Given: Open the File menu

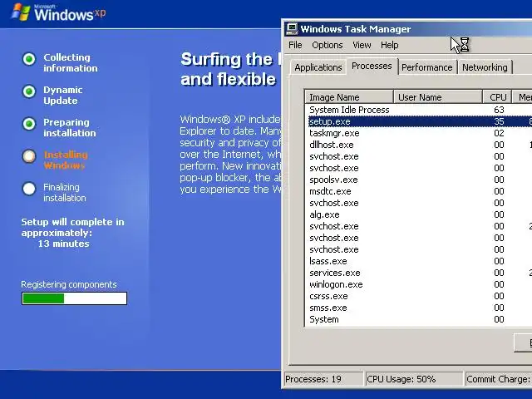Looking at the screenshot, I should point(295,45).
